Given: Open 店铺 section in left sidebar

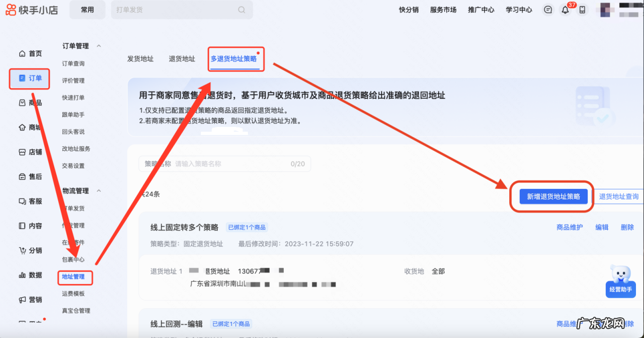Looking at the screenshot, I should coord(30,152).
